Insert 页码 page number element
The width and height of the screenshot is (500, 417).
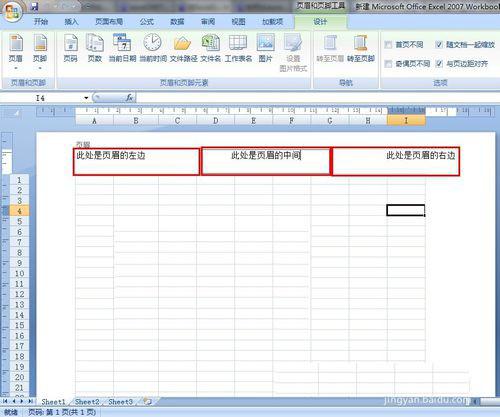coord(70,48)
